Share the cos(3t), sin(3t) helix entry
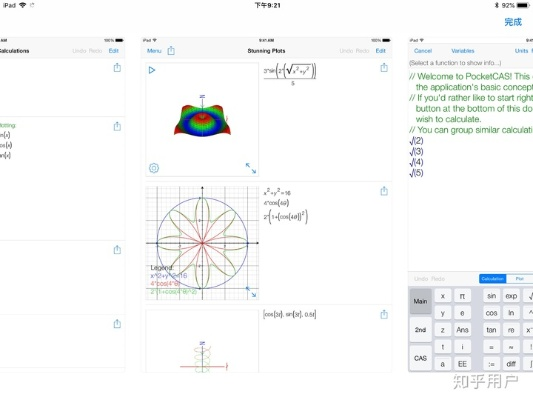Screen dimensions: 533x400 point(384,314)
